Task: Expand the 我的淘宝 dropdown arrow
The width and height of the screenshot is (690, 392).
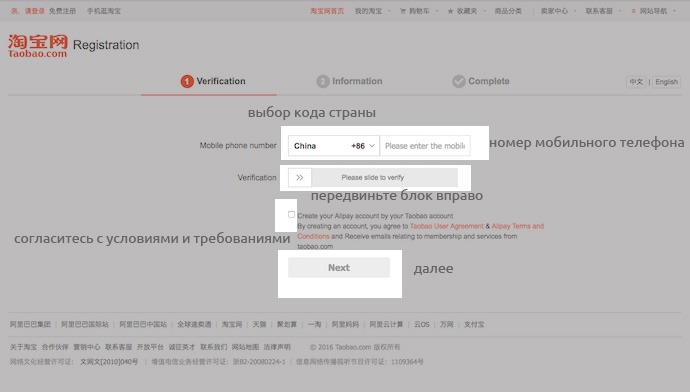Action: [x=389, y=11]
